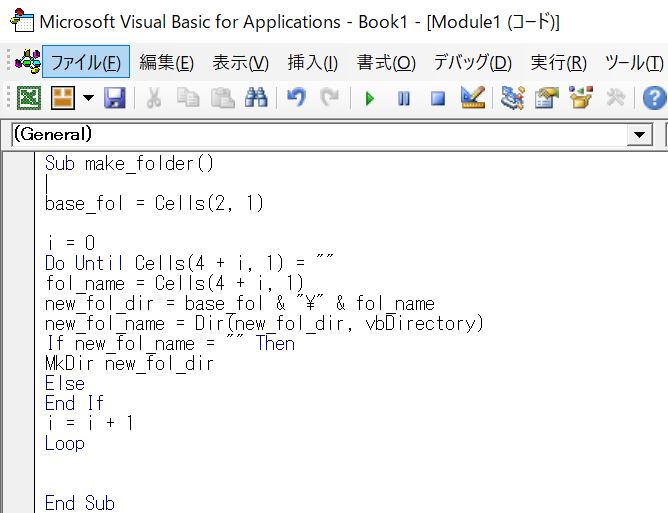Viewport: 668px width, 513px height.
Task: Redo the last undone edit
Action: point(330,98)
